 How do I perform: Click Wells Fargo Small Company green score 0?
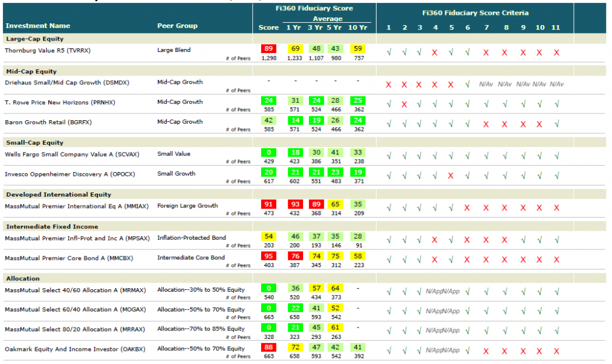[268, 152]
